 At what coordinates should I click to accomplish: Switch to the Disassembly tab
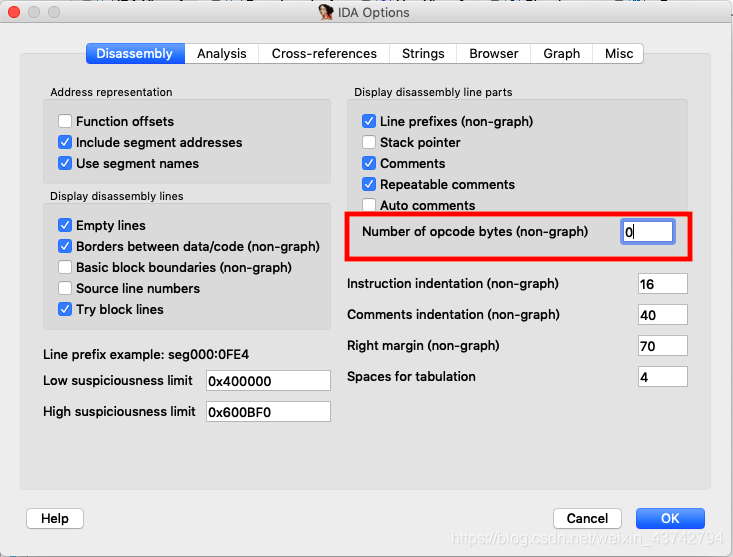(135, 54)
